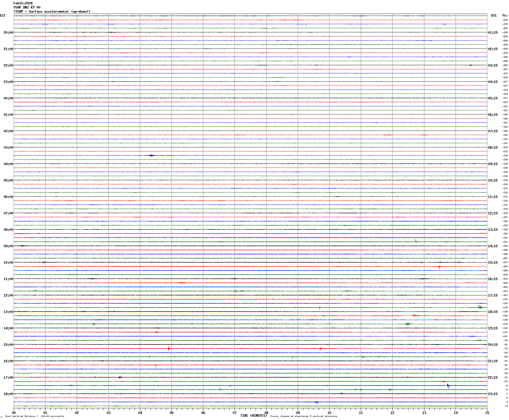Click the Traces clipped footer note

coord(304,416)
